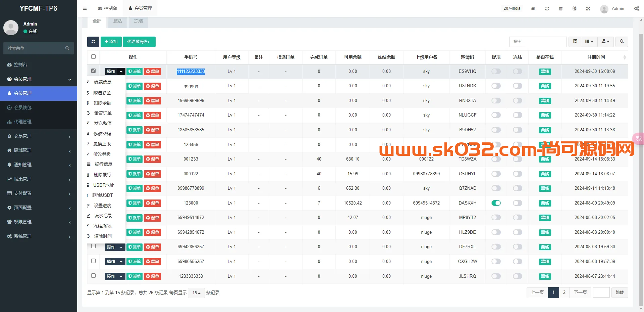The image size is (644, 312).
Task: Clear cache using the trash icon
Action: (x=560, y=8)
